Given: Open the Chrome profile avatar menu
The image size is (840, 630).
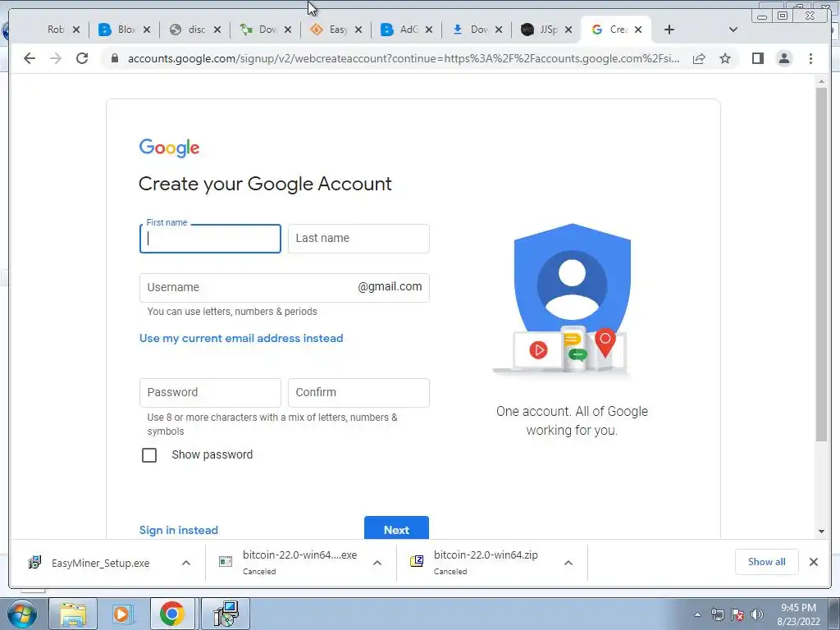Looking at the screenshot, I should [783, 58].
